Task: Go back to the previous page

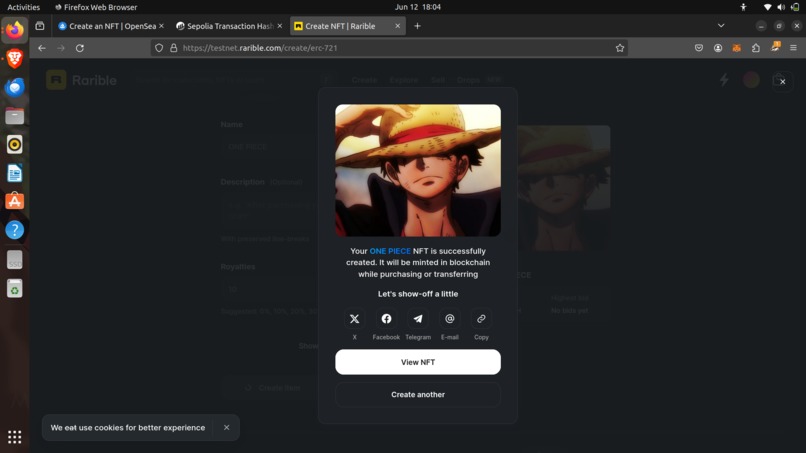Action: [42, 48]
